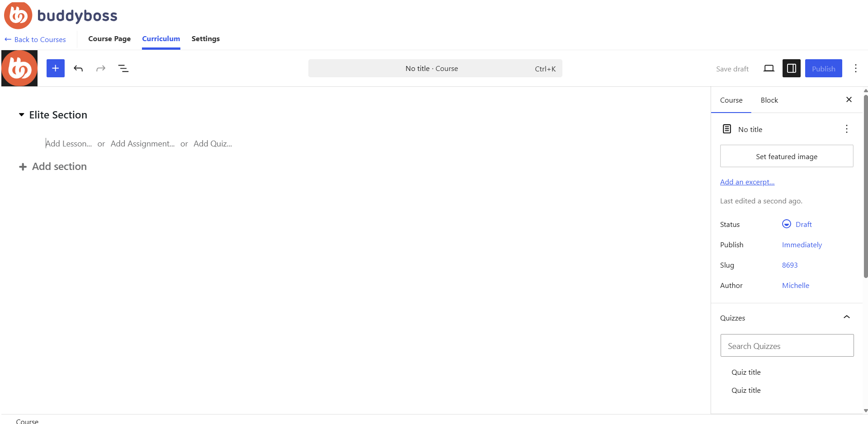Click Add Quiz placeholder
Viewport: 868px width, 424px height.
(x=212, y=143)
